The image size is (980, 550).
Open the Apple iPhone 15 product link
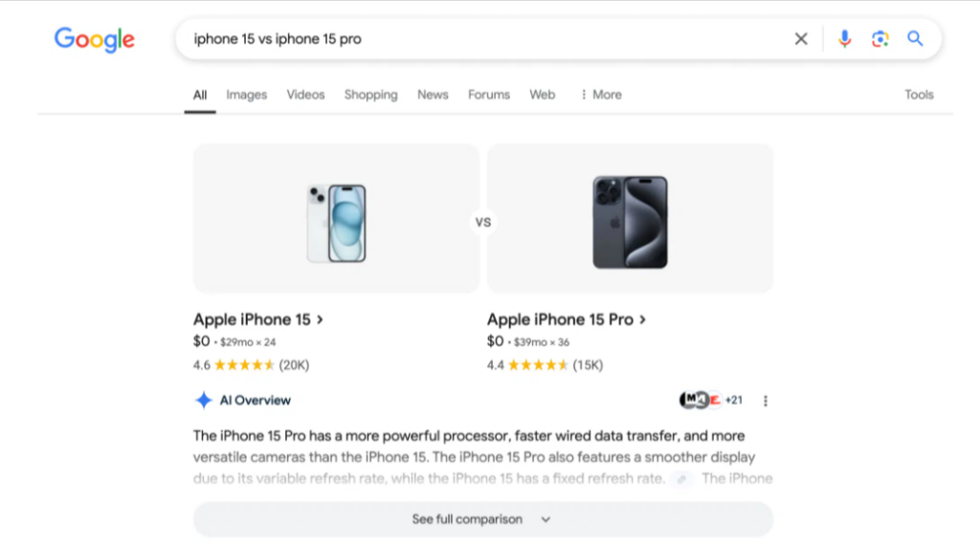(258, 319)
